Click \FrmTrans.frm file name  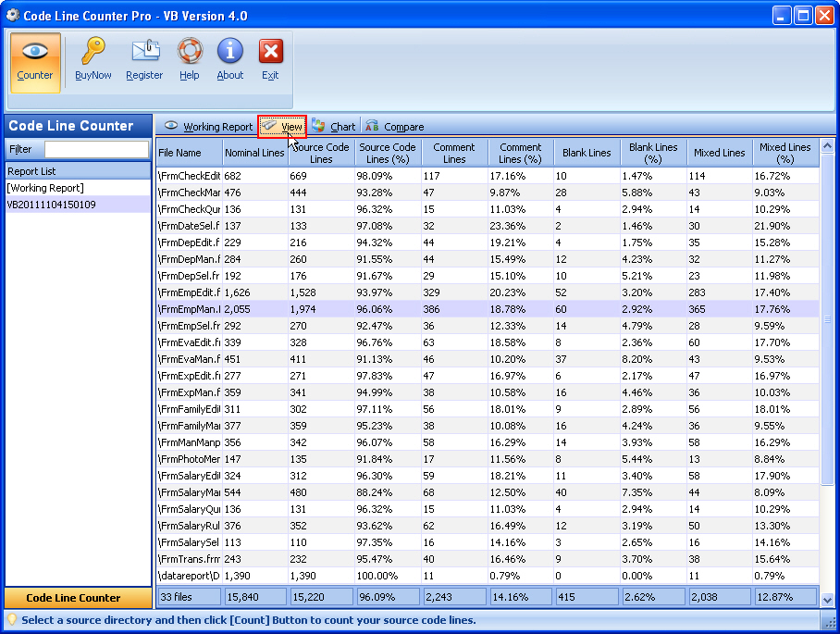189,559
